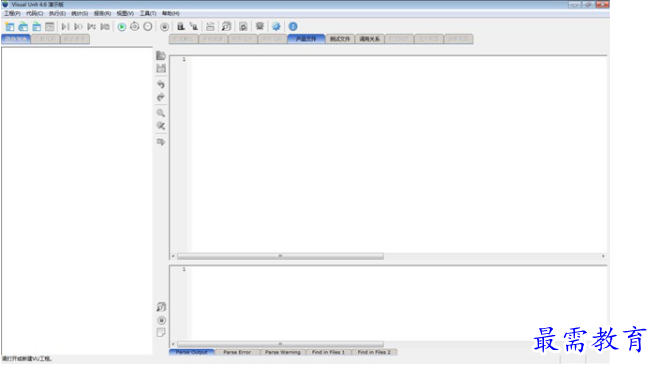Switch to the 调用关系 tab
Image resolution: width=655 pixels, height=371 pixels.
coord(370,39)
